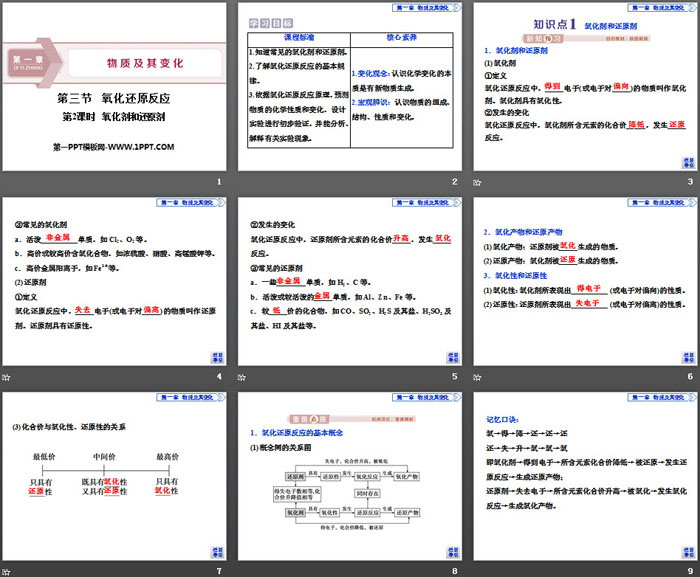Click the blue navigation icon in slide 5 corner
Image resolution: width=700 pixels, height=577 pixels.
pos(453,358)
